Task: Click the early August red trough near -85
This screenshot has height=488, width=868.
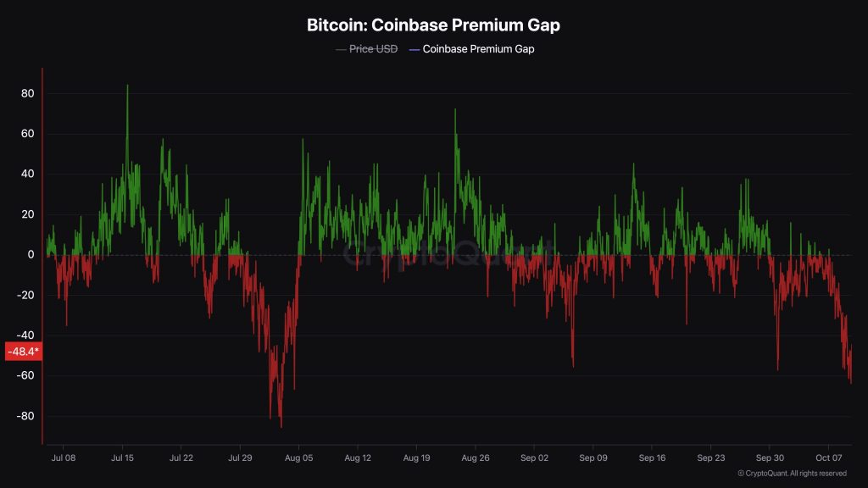Action: [281, 425]
